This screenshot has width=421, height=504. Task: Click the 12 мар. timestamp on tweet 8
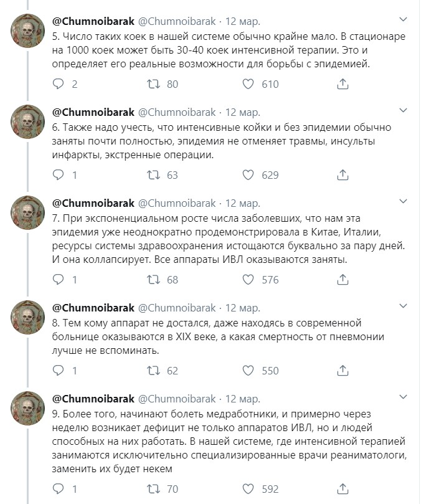243,308
